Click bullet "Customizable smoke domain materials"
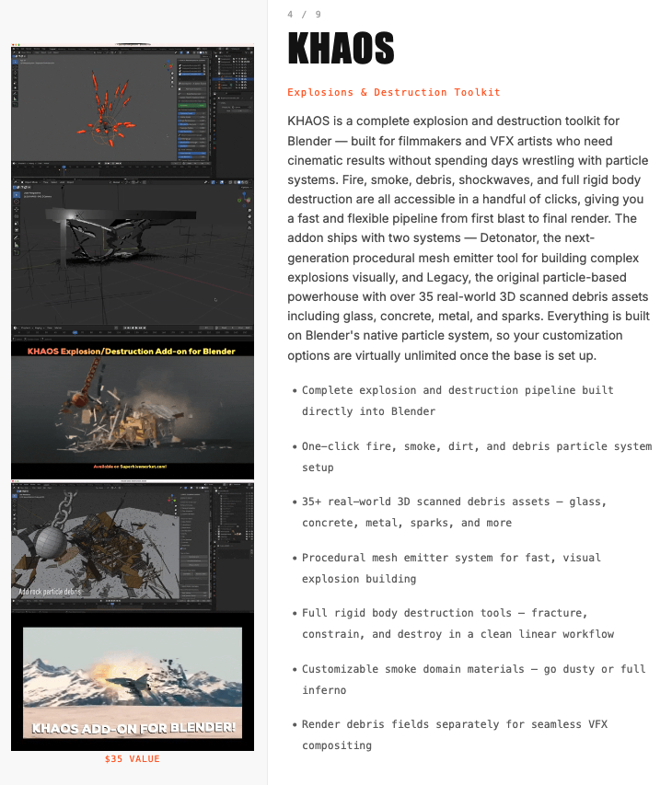Image resolution: width=672 pixels, height=785 pixels. click(474, 679)
